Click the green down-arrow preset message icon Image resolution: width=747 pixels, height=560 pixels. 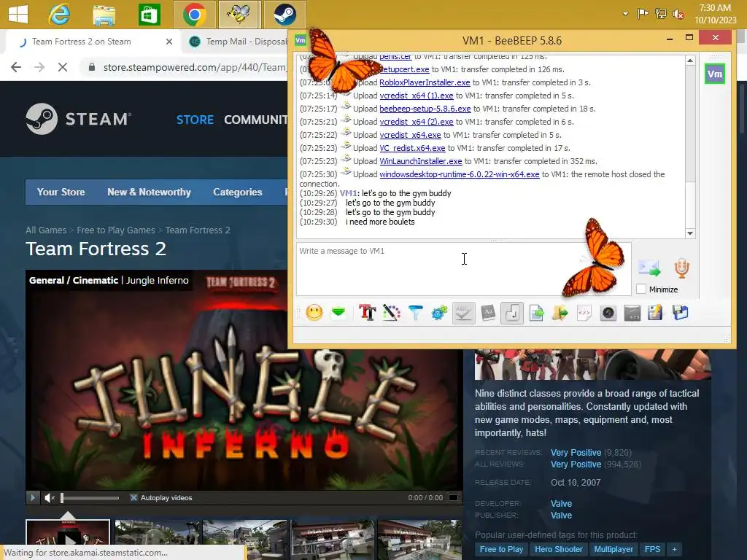click(x=338, y=313)
